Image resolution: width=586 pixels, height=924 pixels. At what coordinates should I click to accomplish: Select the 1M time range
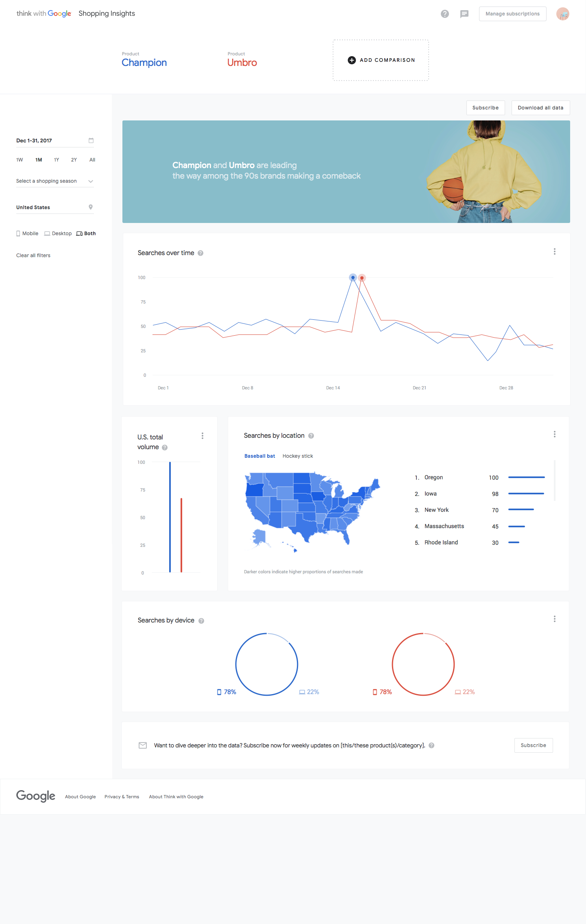39,160
